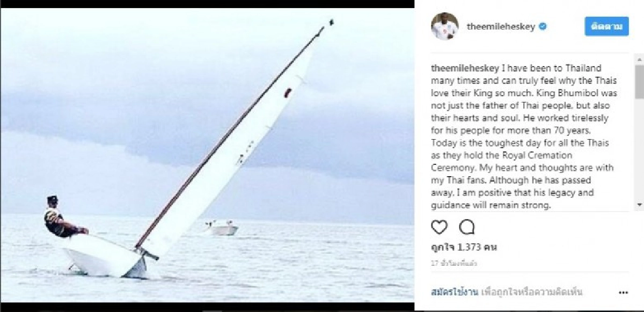
Task: Click the caption scrollbar up arrow
Action: point(639,57)
